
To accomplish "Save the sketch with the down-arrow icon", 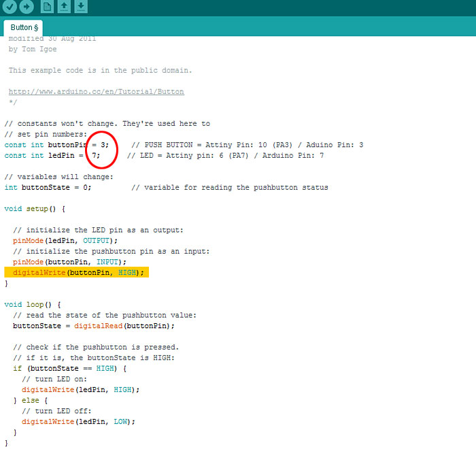I will tap(81, 6).
